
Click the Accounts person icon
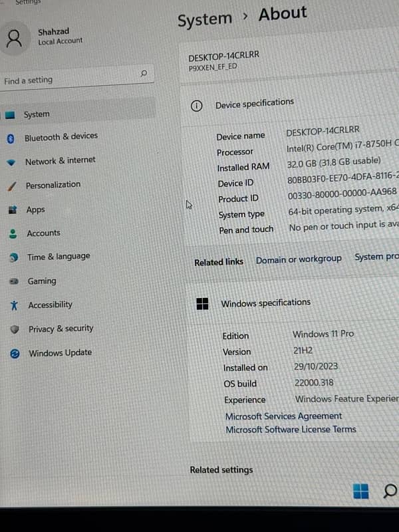tap(13, 234)
